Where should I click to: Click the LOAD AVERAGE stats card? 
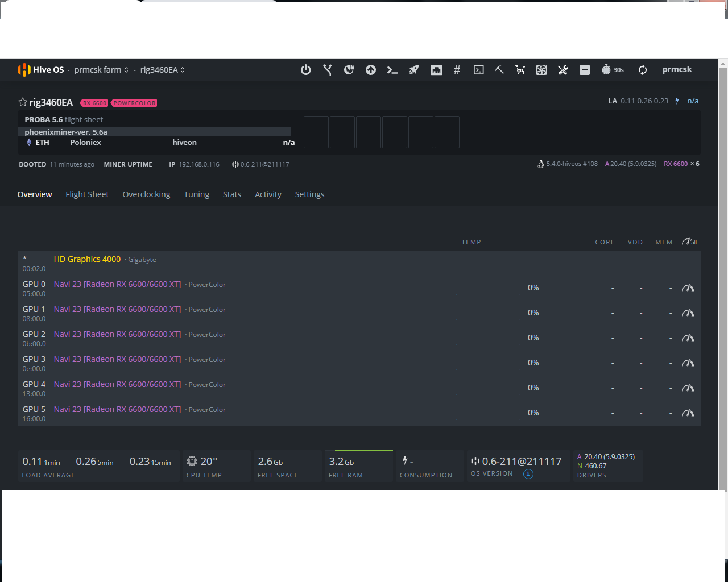tap(99, 466)
